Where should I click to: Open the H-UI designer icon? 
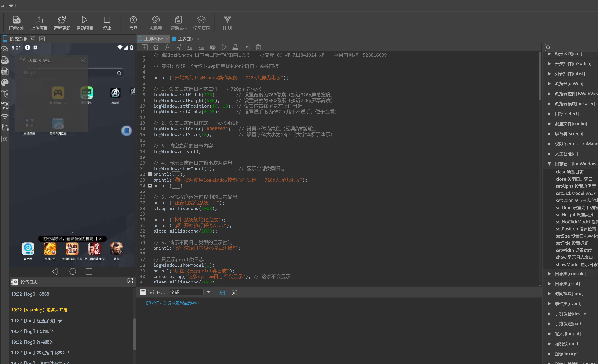pos(227,23)
